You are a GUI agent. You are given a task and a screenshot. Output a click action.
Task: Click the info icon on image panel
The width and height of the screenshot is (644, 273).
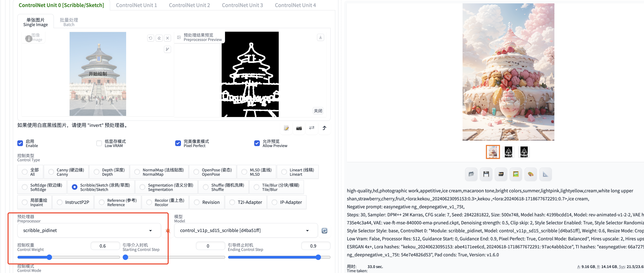click(x=29, y=38)
